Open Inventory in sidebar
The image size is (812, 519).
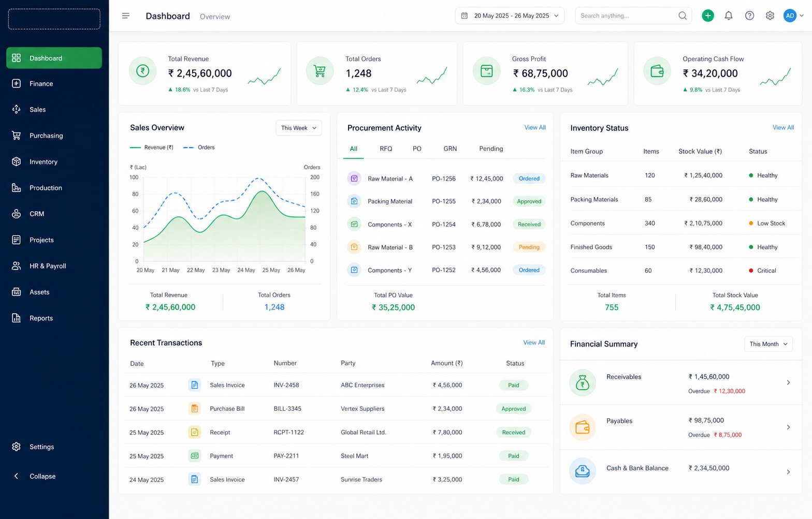click(54, 162)
